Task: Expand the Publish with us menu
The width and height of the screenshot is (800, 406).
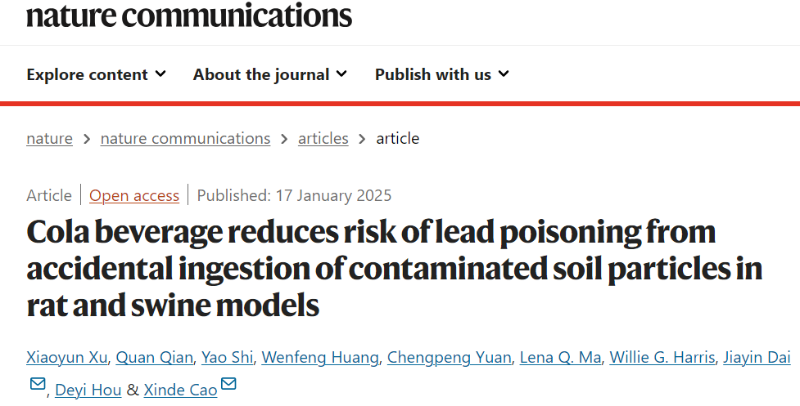Action: point(442,74)
